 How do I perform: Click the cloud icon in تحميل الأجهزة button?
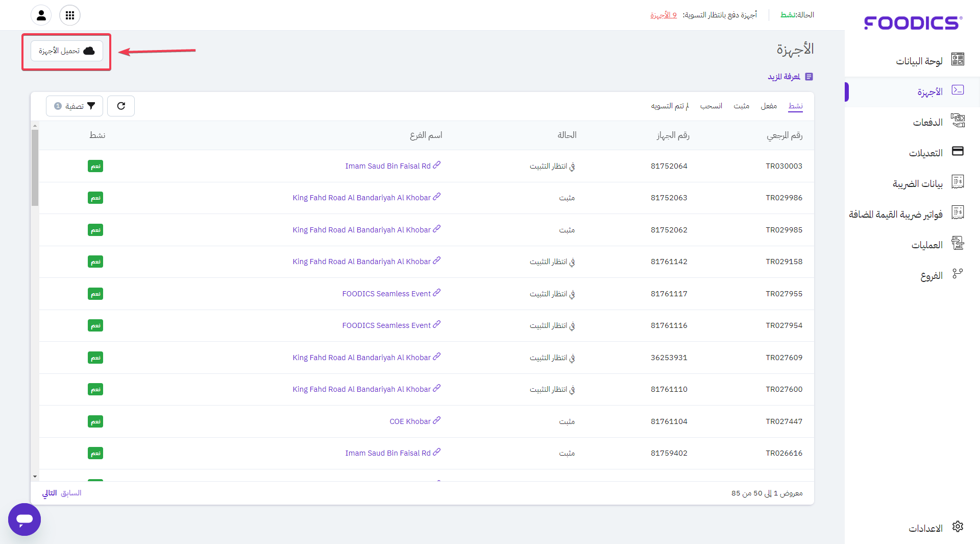[x=89, y=51]
